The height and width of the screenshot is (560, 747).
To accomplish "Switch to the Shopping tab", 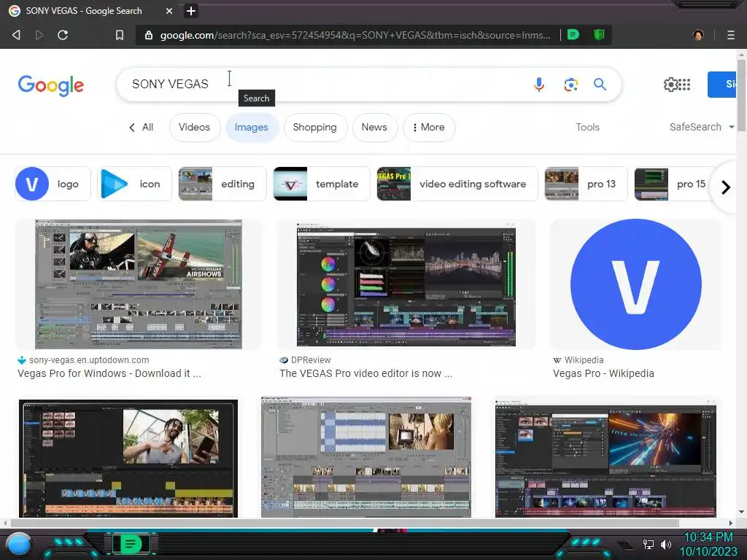I will [x=315, y=127].
